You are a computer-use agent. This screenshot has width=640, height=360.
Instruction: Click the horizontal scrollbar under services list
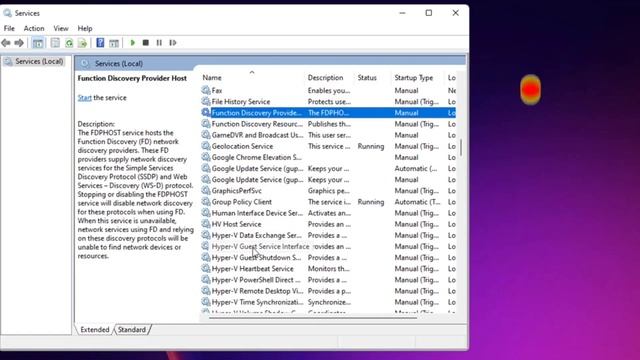coord(313,318)
